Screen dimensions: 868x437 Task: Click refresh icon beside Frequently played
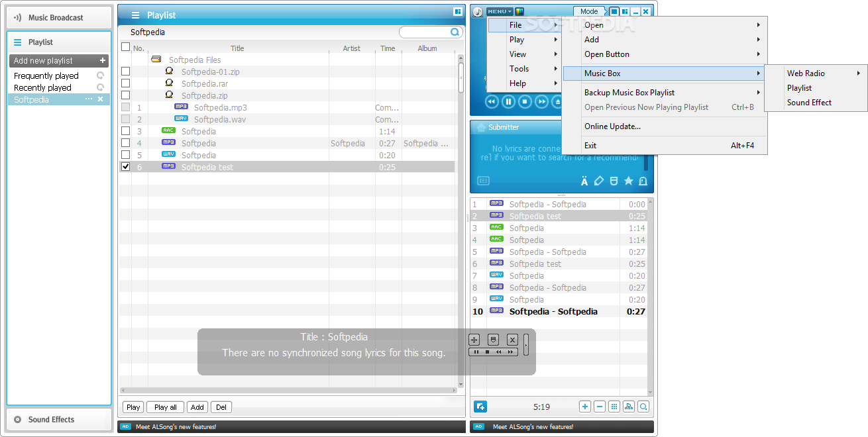[101, 75]
